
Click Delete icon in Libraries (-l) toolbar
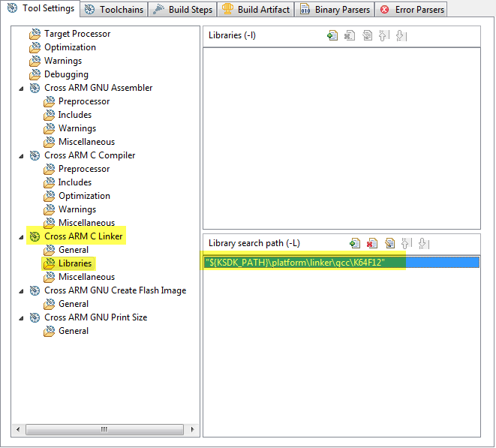pos(350,35)
